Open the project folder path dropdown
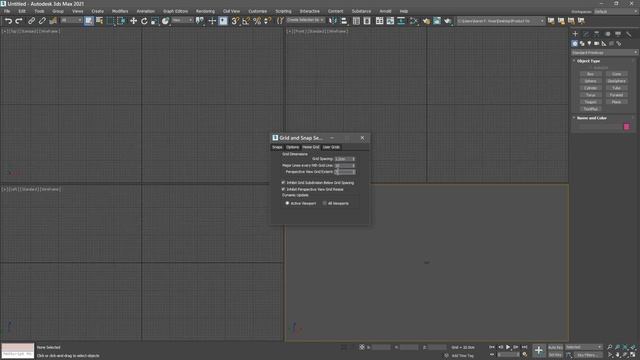The height and width of the screenshot is (360, 640). tap(500, 21)
